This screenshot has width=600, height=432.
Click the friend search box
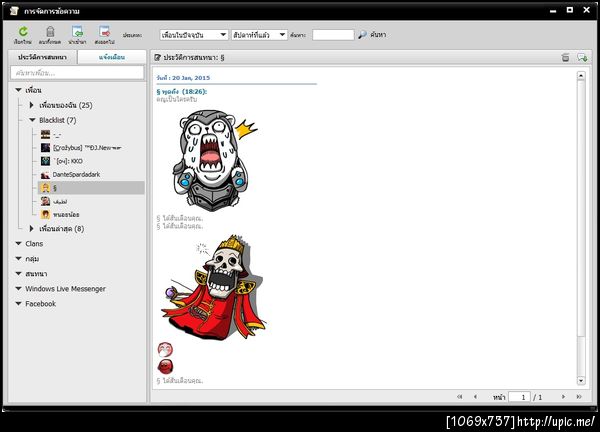click(77, 73)
